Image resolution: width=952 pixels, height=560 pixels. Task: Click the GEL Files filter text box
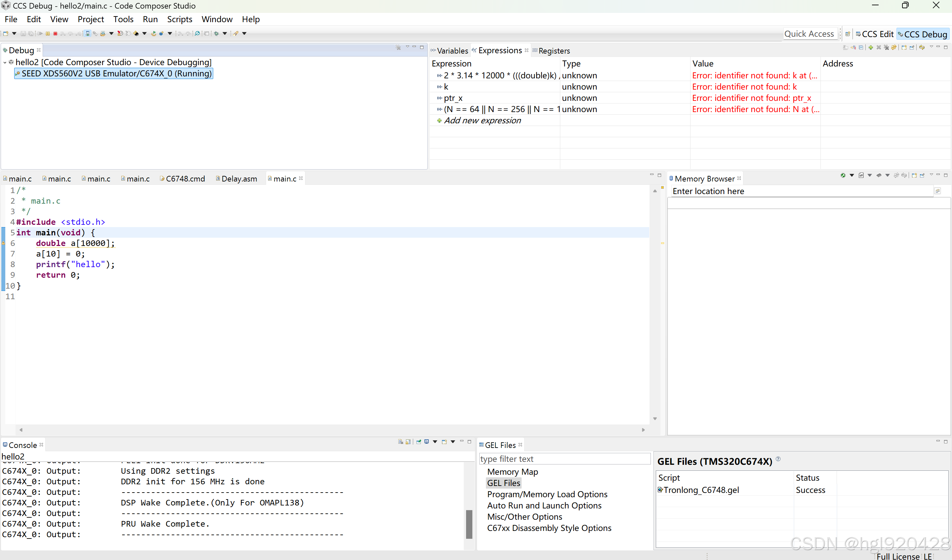click(x=565, y=459)
